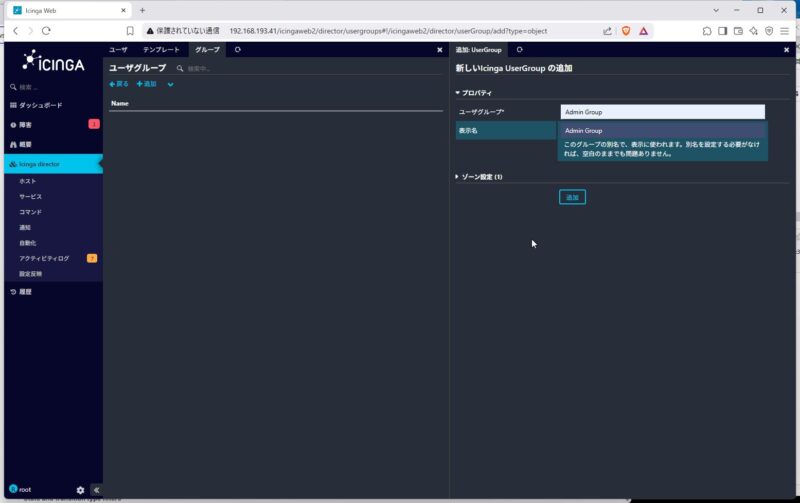Screen dimensions: 800x503
Task: Select the Icinga Web browser tab
Action: click(69, 10)
